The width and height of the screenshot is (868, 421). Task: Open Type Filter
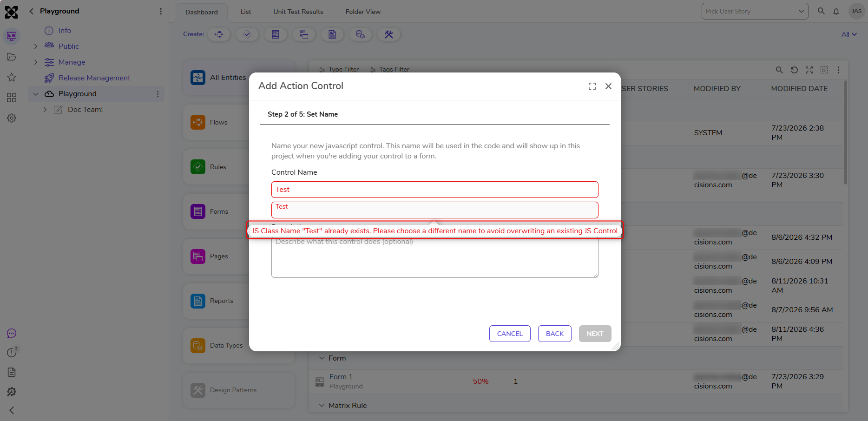[x=339, y=69]
